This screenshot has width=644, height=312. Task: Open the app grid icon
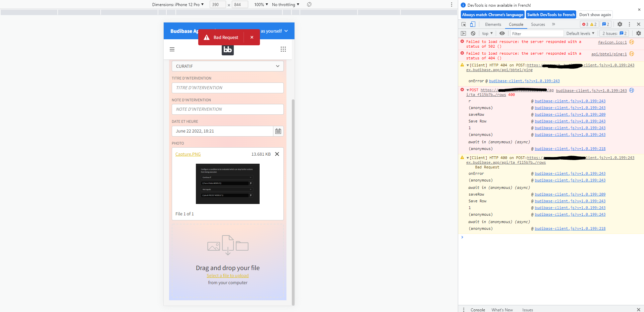(283, 49)
